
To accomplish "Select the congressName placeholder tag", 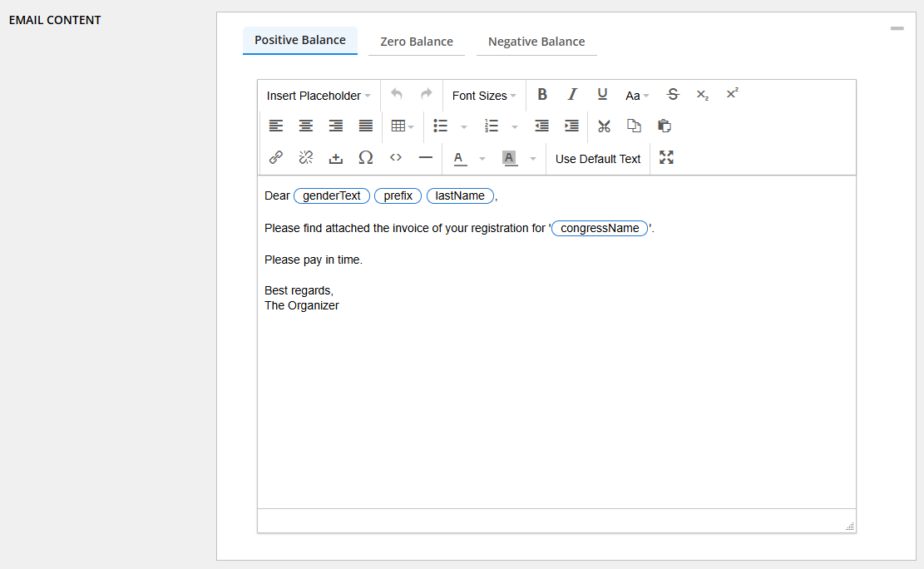I will (x=600, y=228).
